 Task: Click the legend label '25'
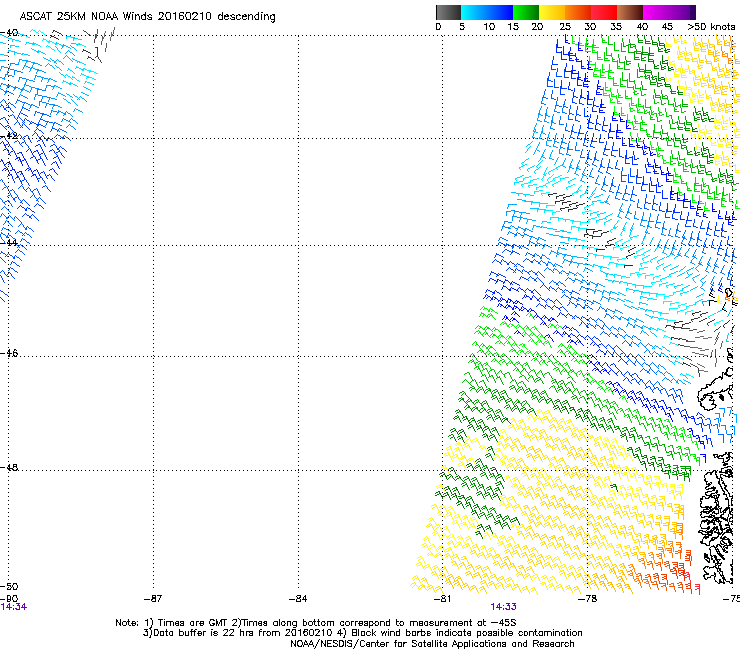565,27
